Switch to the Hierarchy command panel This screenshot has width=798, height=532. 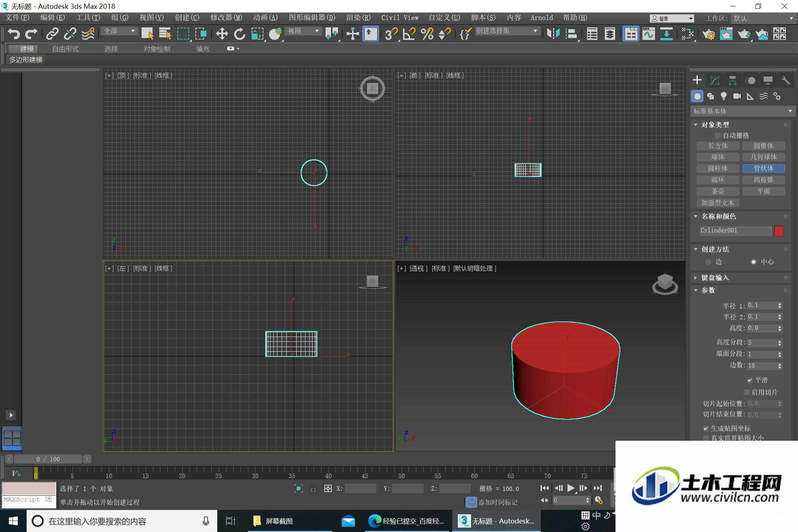click(x=733, y=81)
